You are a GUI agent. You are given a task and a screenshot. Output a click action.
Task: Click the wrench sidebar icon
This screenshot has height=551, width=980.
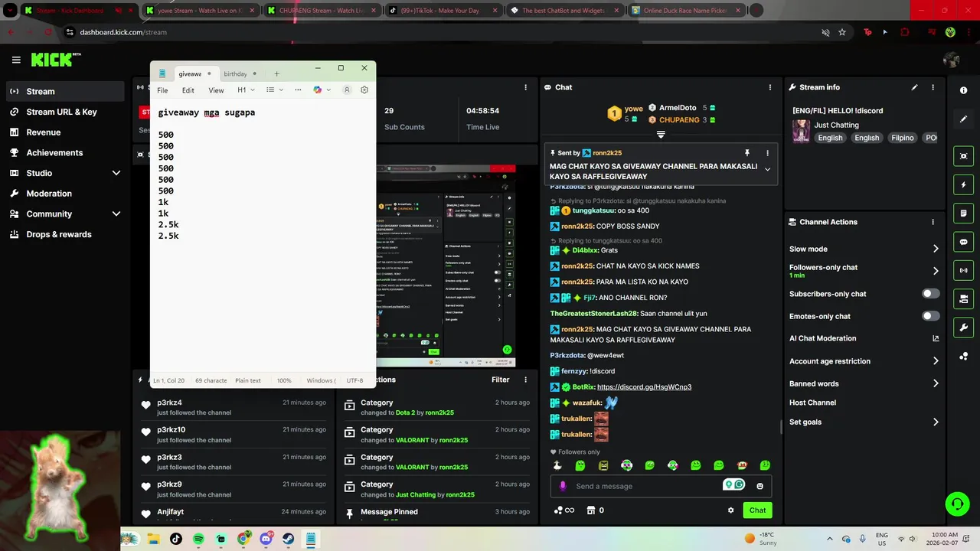(x=963, y=328)
